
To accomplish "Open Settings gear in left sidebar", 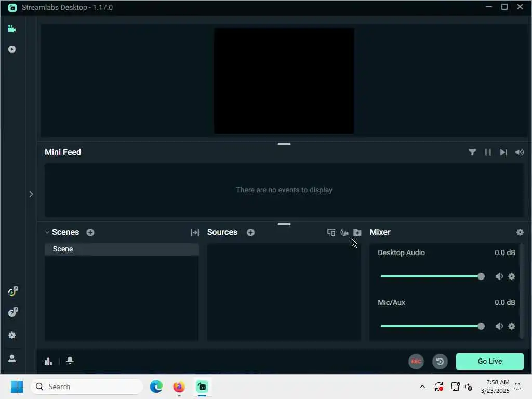I will 12,335.
